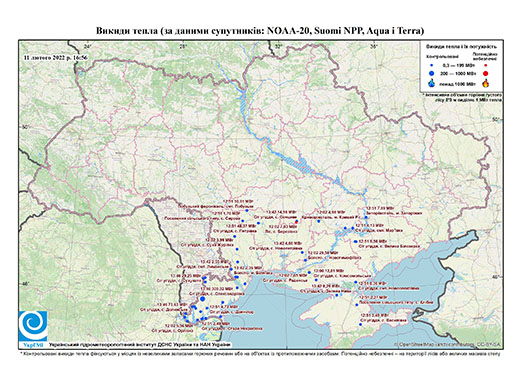Click the date stamp 11 лютого 2022

pyautogui.click(x=56, y=57)
